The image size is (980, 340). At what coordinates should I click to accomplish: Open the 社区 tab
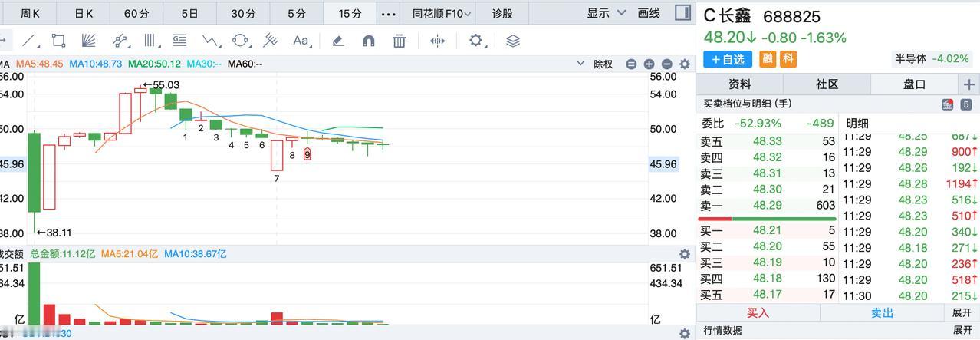click(x=827, y=84)
